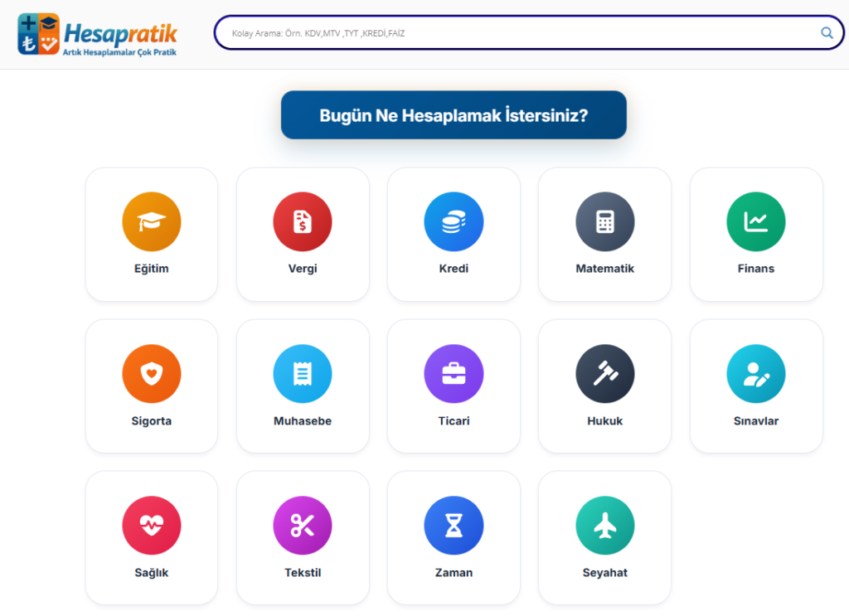
Task: Select the Tekstil scissors icon
Action: [303, 526]
